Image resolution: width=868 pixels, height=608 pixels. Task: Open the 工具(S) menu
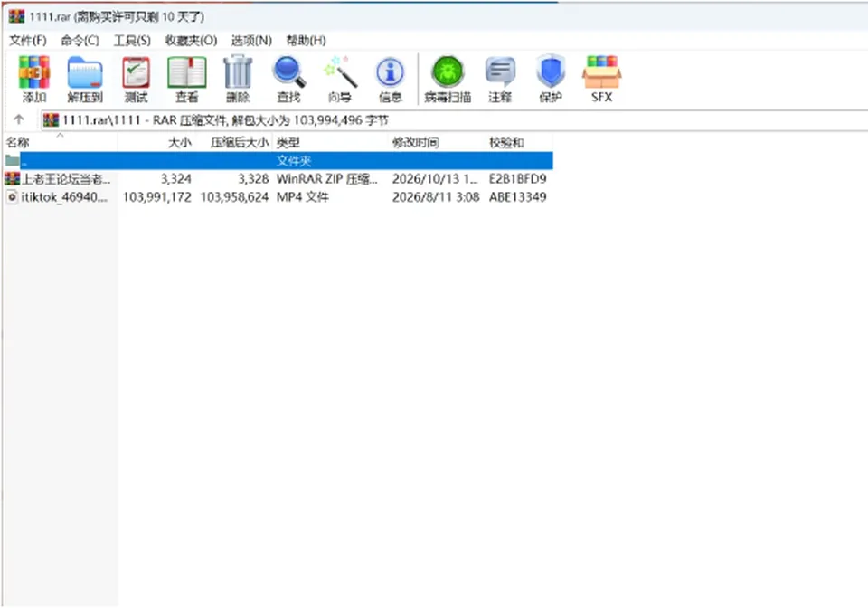tap(132, 41)
